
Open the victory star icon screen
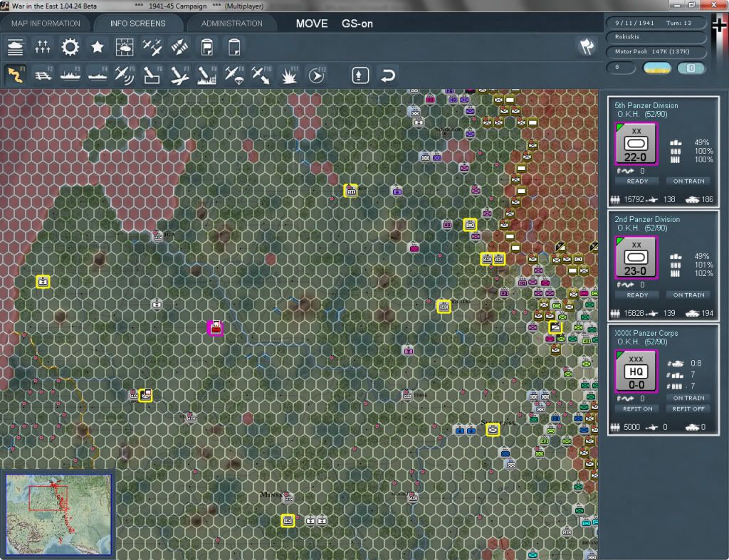(x=97, y=47)
